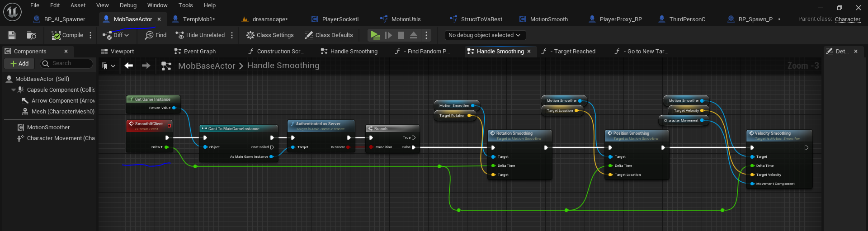Click the eject from player icon
Screen dimensions: 868x231
(414, 35)
